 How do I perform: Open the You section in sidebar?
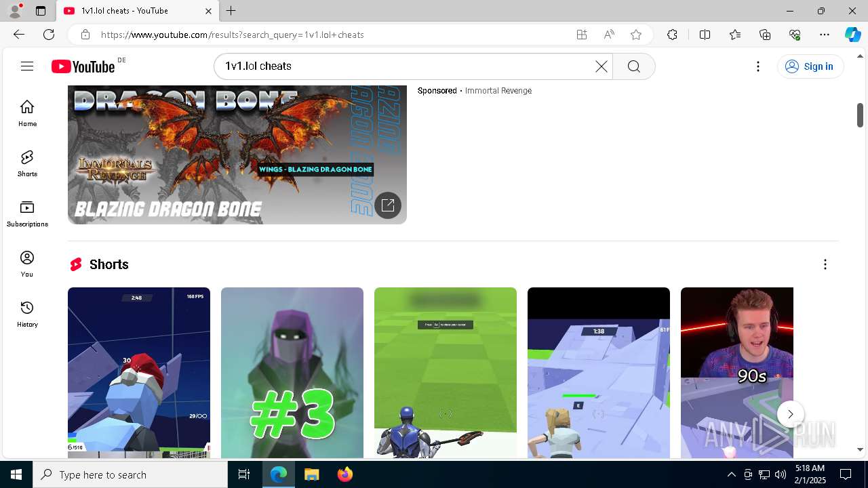[27, 264]
